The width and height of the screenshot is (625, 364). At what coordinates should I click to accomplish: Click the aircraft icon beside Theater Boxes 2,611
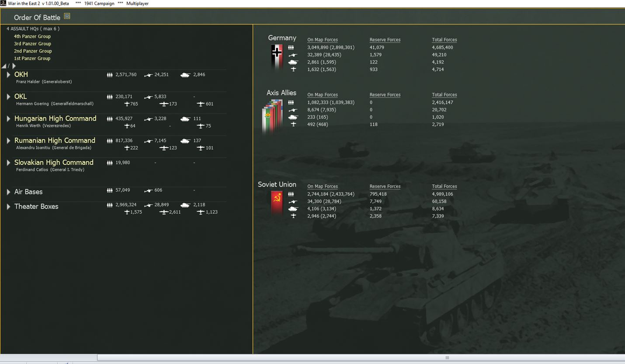click(x=164, y=212)
